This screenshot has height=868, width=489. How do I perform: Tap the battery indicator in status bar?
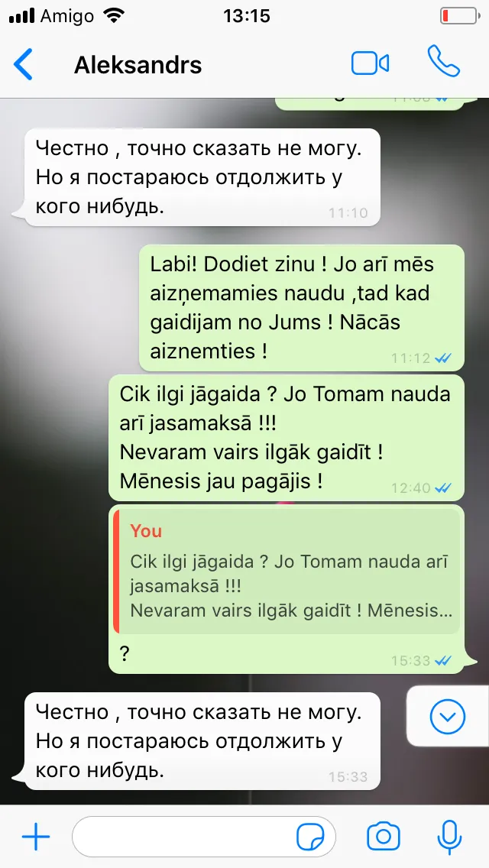click(459, 15)
